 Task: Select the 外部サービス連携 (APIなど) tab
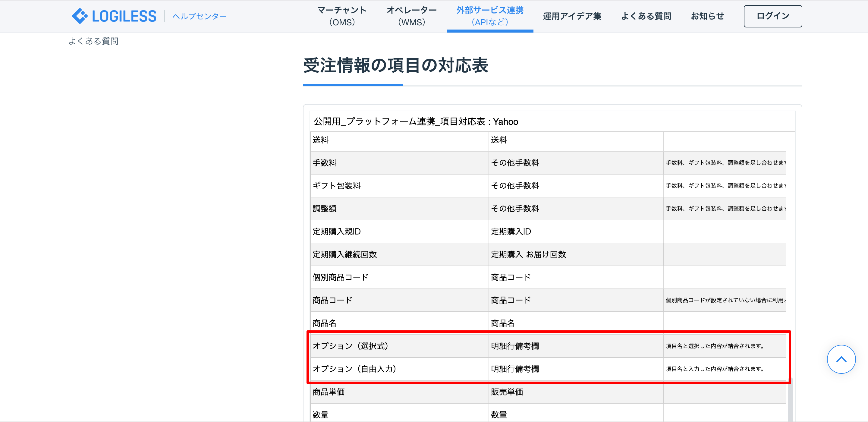click(489, 16)
